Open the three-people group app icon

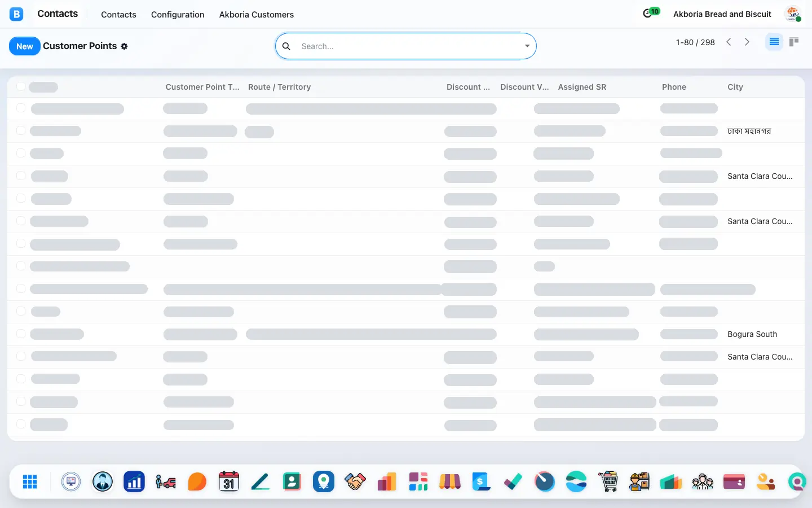703,481
